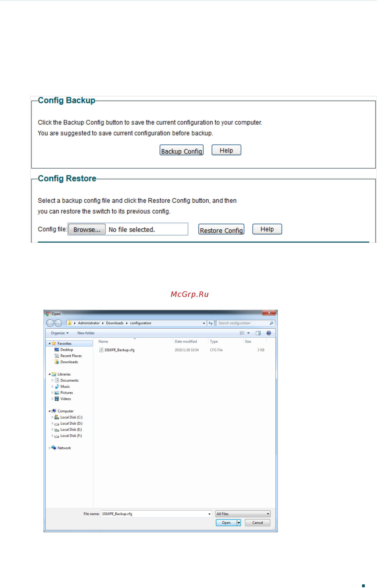Expand the Documents library
Viewport: 377px width, 588px height.
(52, 380)
